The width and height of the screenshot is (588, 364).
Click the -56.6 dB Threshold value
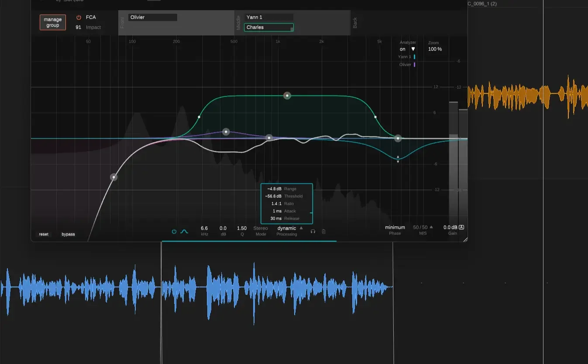pyautogui.click(x=273, y=196)
